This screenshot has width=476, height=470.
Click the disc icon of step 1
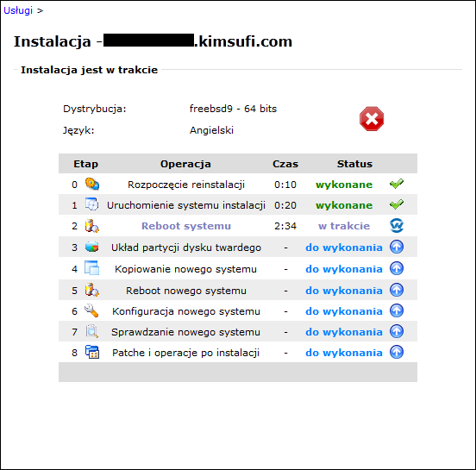(x=92, y=204)
